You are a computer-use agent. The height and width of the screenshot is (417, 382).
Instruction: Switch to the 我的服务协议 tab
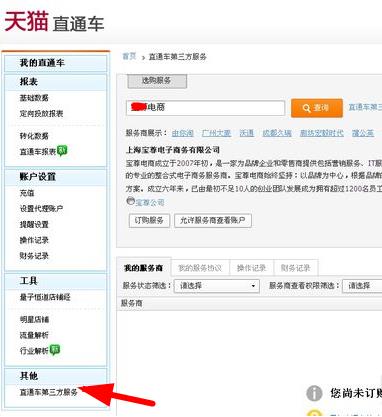coord(200,268)
